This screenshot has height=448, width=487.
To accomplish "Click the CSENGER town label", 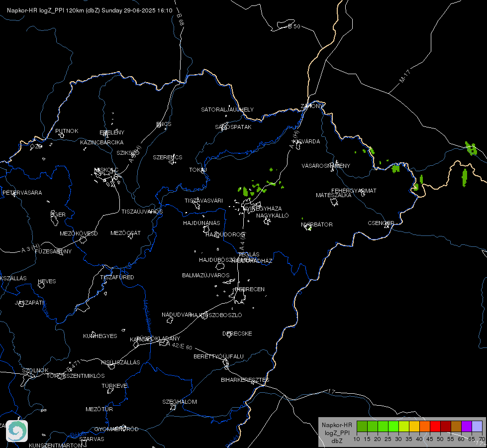I will pyautogui.click(x=381, y=223).
